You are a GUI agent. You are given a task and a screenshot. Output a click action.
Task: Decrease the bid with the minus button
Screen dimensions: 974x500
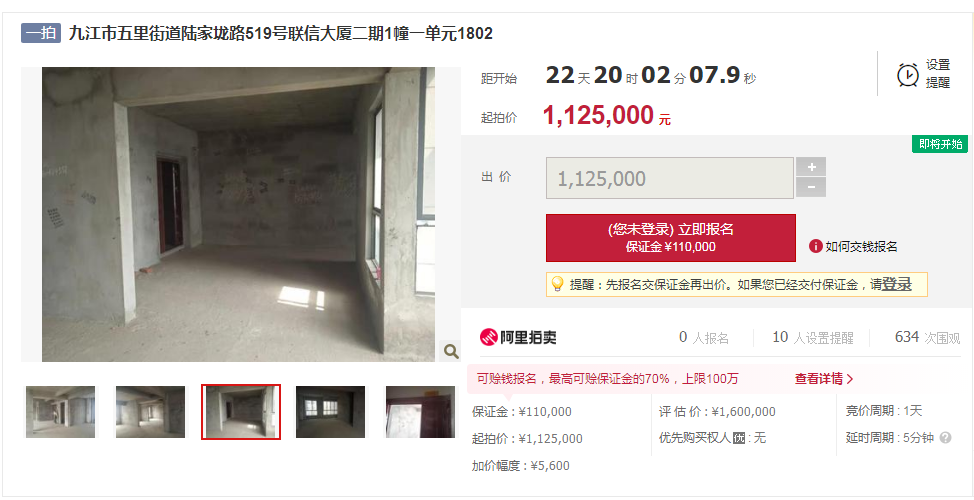point(811,187)
